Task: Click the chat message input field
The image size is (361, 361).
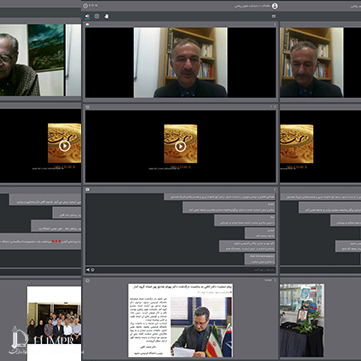Action: [x=185, y=270]
